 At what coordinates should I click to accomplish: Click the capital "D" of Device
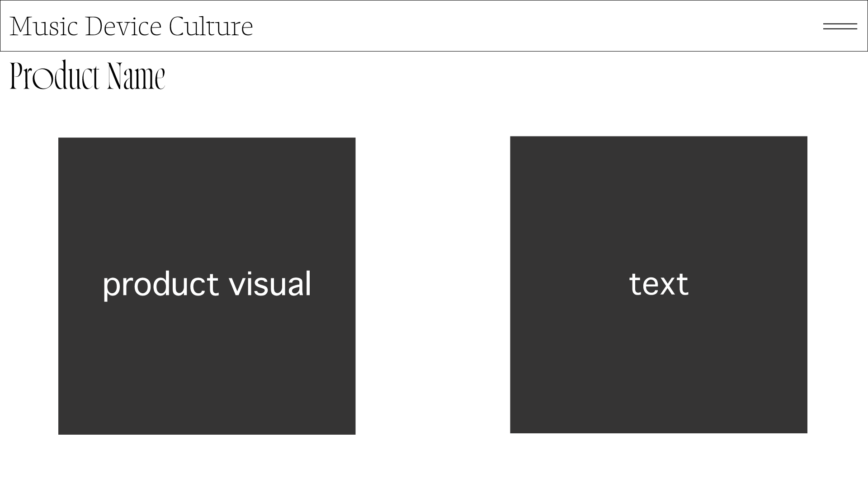(x=93, y=26)
